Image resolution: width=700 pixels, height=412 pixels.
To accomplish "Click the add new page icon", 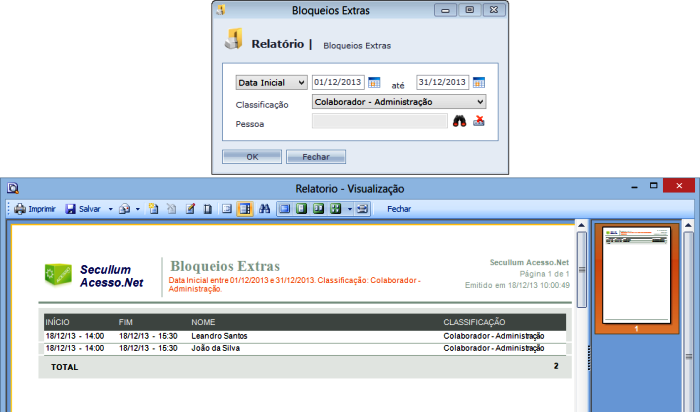I will click(154, 209).
